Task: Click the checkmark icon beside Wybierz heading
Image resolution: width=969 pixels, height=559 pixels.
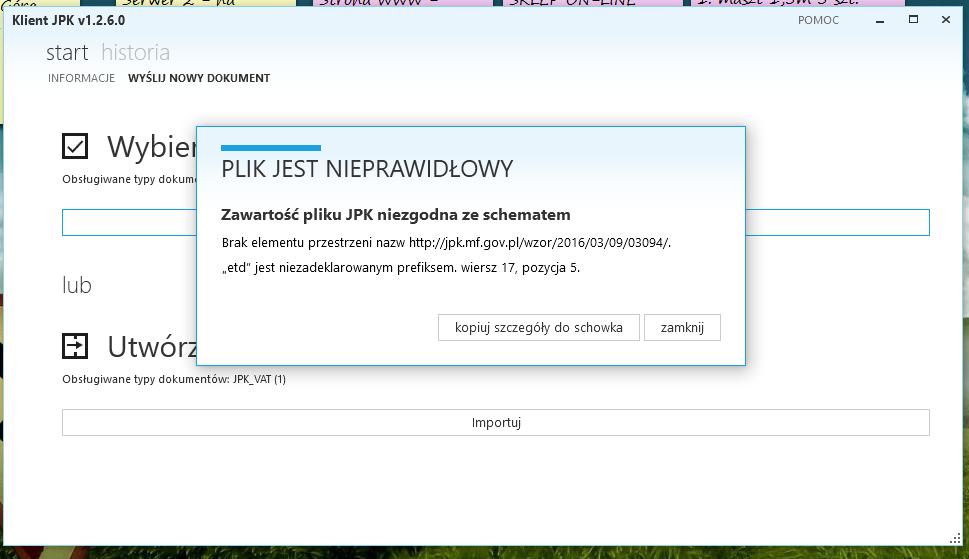Action: point(75,147)
